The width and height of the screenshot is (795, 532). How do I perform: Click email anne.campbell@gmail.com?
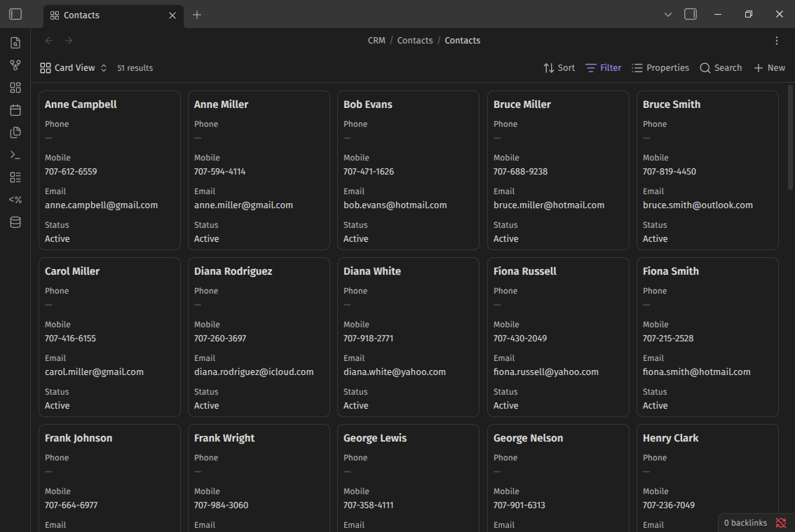[101, 205]
